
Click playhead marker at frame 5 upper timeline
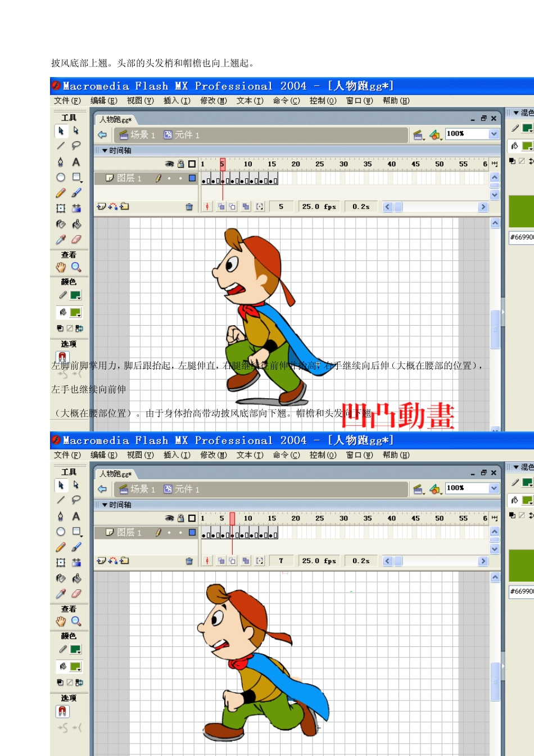[x=223, y=164]
